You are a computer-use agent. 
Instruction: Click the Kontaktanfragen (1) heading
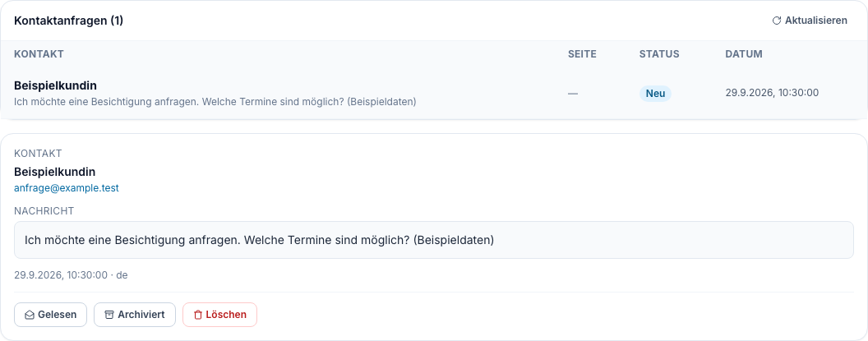(69, 21)
